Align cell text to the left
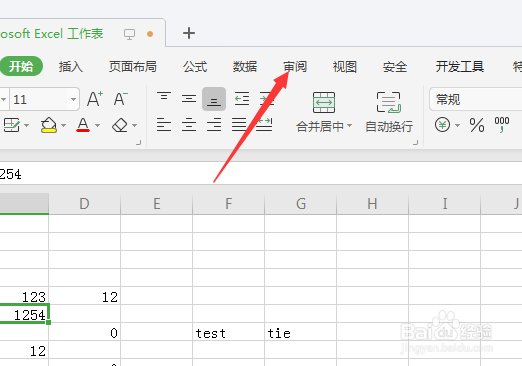This screenshot has height=366, width=522. [164, 125]
